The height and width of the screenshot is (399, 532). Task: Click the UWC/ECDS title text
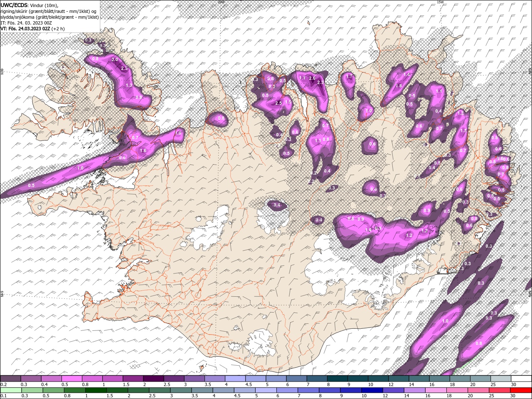point(14,5)
